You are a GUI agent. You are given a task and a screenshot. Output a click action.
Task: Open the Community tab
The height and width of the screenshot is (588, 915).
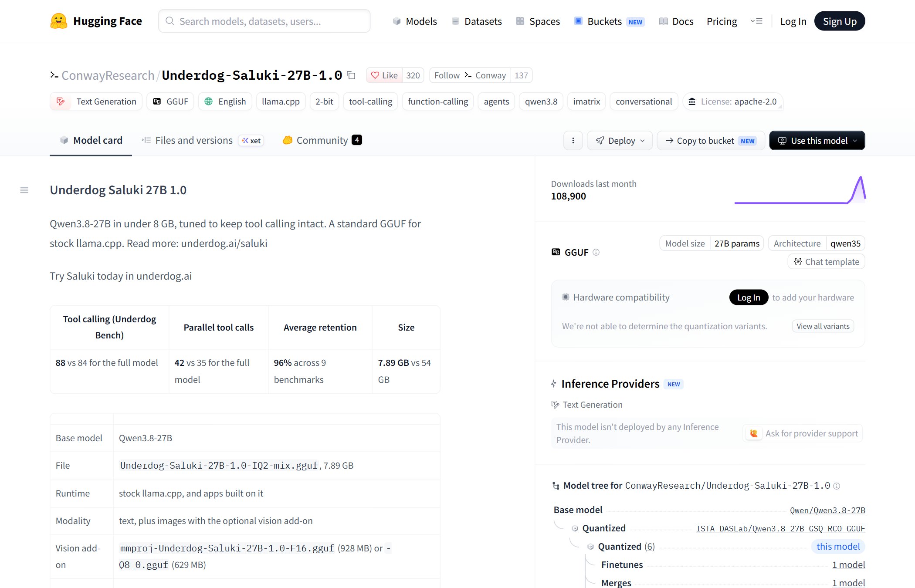click(x=322, y=140)
